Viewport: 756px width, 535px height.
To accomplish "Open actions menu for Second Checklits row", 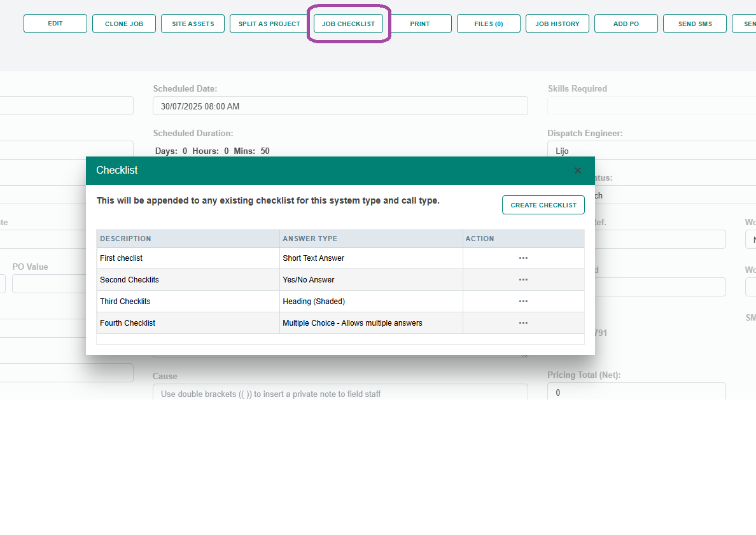I will 523,280.
